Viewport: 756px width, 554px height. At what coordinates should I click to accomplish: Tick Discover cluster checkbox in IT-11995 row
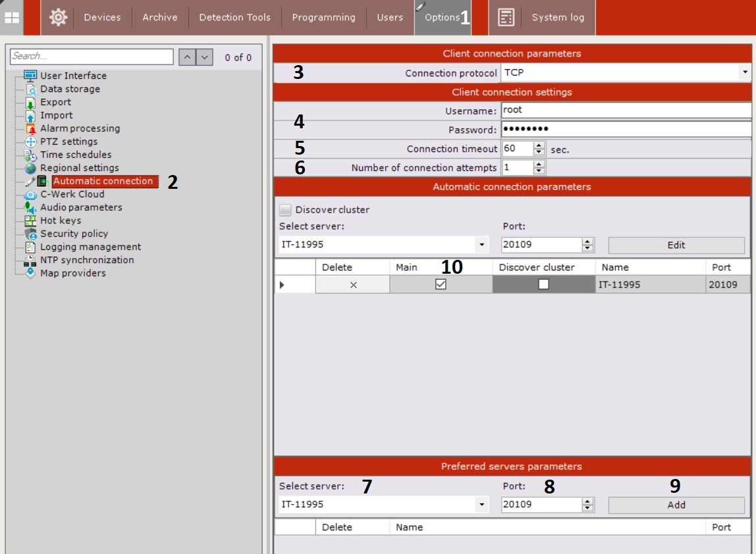coord(543,284)
